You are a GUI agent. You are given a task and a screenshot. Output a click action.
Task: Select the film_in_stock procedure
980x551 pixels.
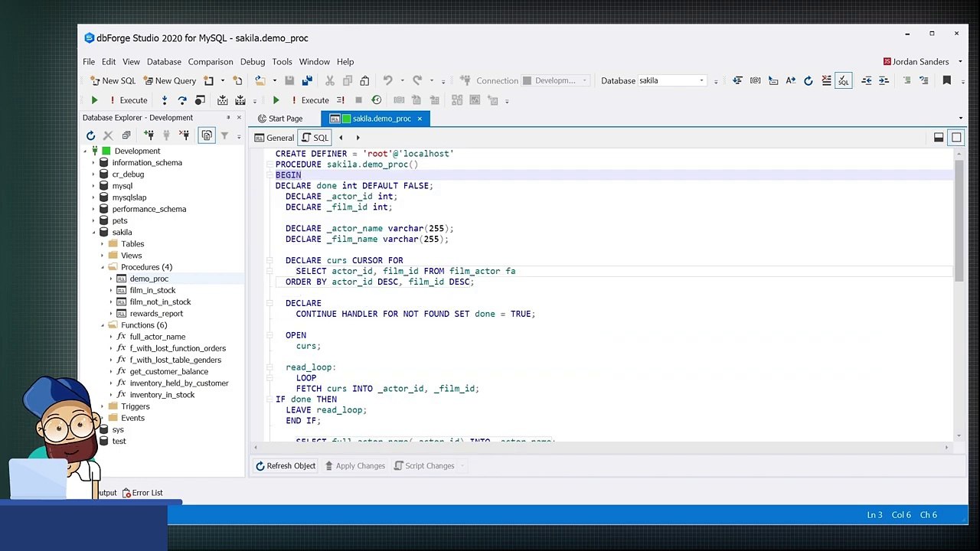pyautogui.click(x=152, y=290)
